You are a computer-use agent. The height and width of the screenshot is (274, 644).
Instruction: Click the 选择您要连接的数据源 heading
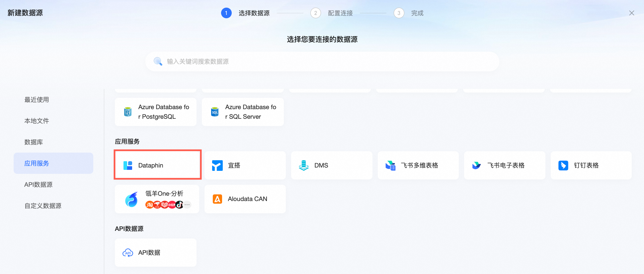coord(322,39)
